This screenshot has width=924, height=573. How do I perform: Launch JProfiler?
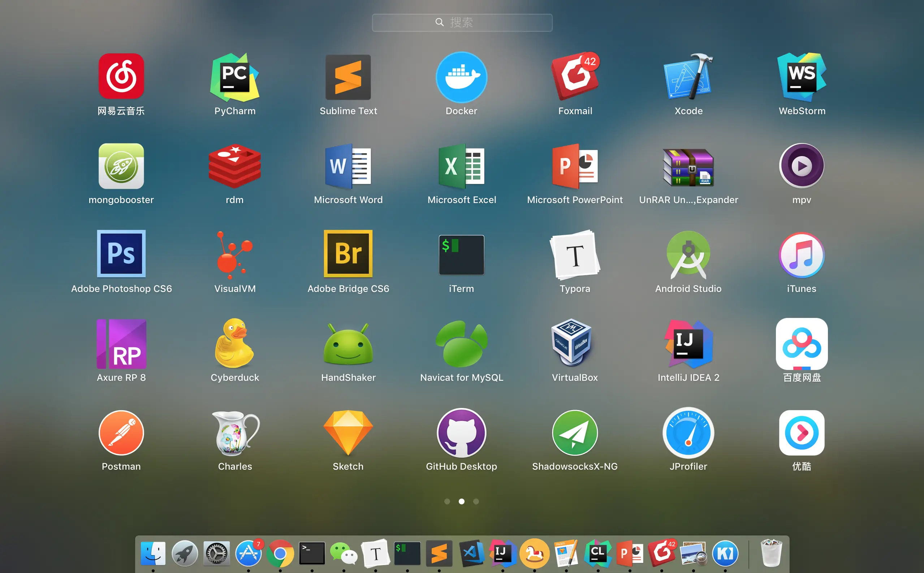(688, 432)
